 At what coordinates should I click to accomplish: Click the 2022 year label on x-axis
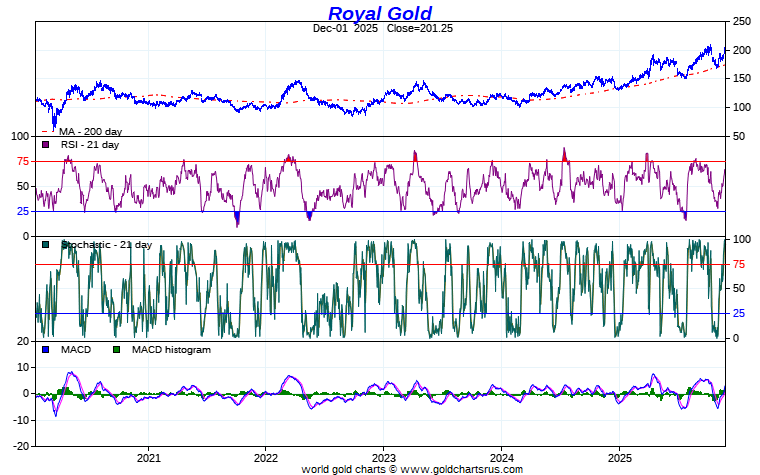click(x=265, y=456)
